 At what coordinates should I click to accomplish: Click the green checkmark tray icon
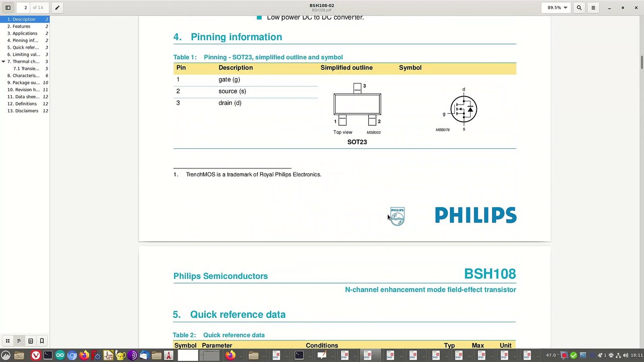point(574,355)
